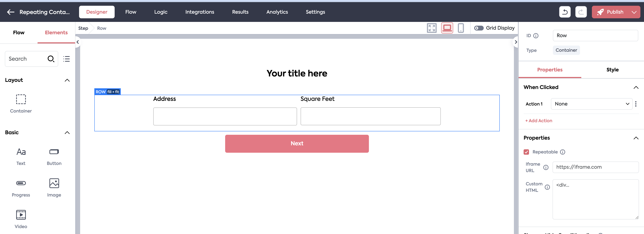Open the Action 1 None dropdown
Viewport: 644px width, 234px height.
tap(591, 104)
